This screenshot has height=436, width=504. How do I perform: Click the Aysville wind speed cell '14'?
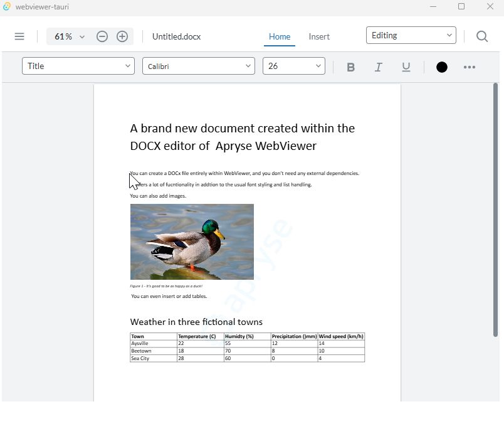341,343
